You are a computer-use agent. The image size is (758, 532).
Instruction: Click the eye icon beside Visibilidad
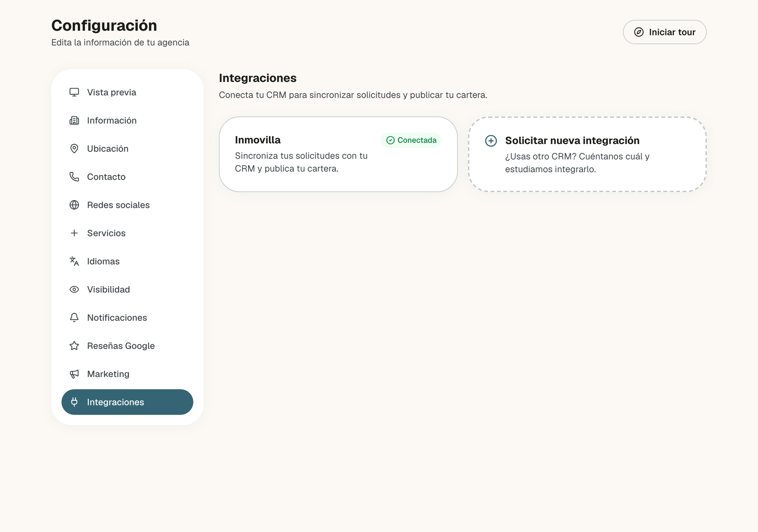(x=74, y=289)
